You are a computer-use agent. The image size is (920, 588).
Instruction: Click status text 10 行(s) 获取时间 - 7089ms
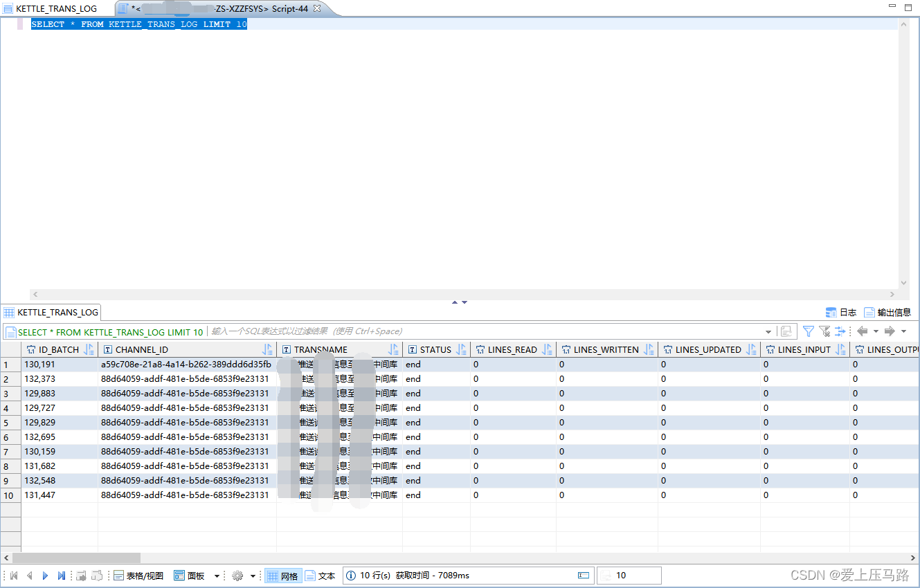click(414, 576)
